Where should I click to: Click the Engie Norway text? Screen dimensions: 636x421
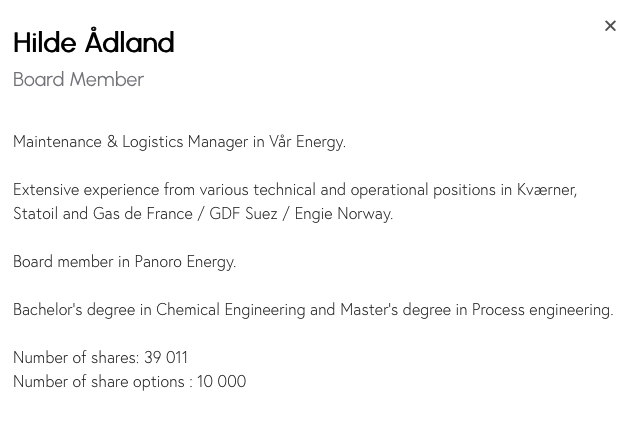point(344,214)
